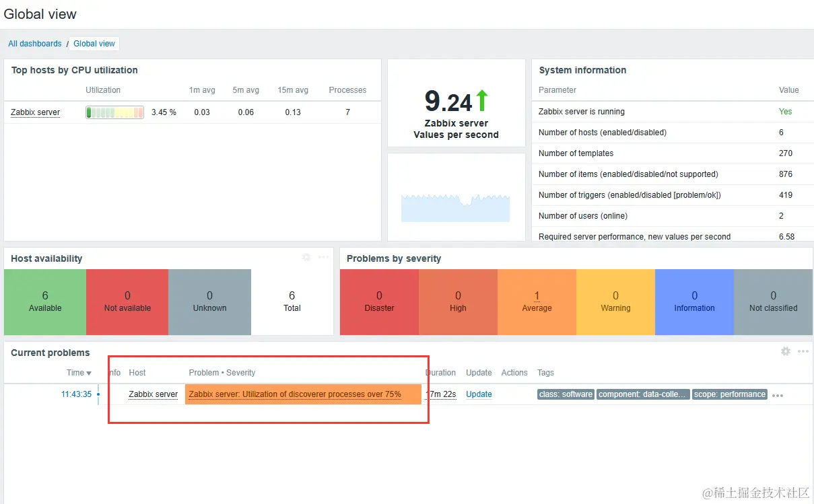Click the Duration column header
The height and width of the screenshot is (504, 814).
441,373
